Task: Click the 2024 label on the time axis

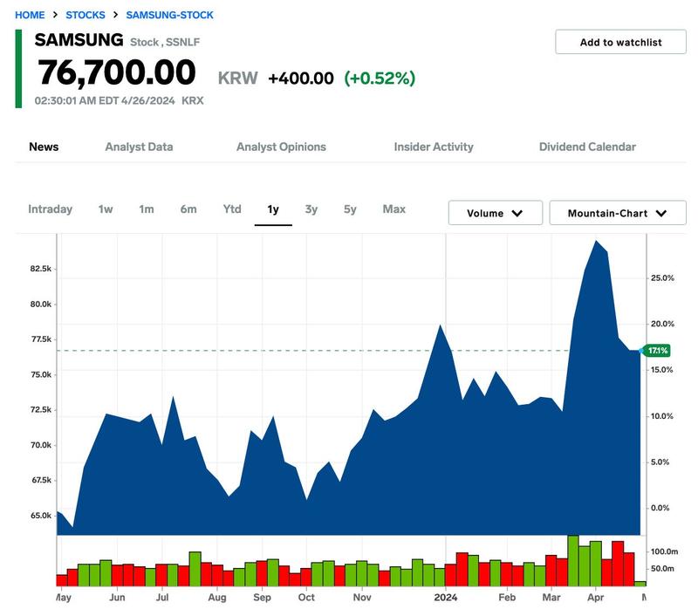Action: [446, 598]
